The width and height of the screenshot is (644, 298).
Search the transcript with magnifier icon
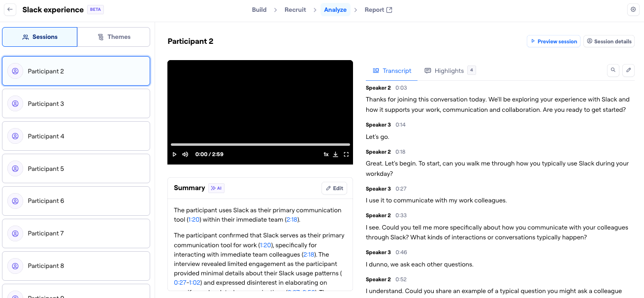coord(613,70)
